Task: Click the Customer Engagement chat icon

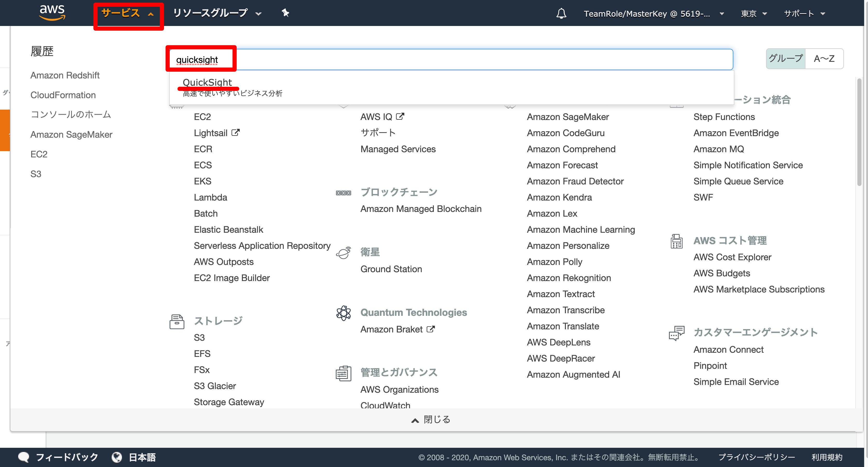Action: click(676, 333)
